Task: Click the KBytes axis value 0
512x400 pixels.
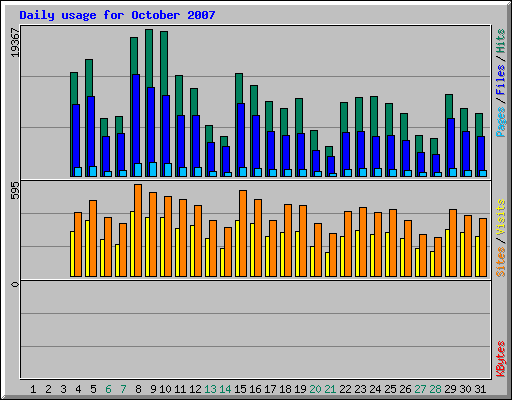Action: pos(15,284)
